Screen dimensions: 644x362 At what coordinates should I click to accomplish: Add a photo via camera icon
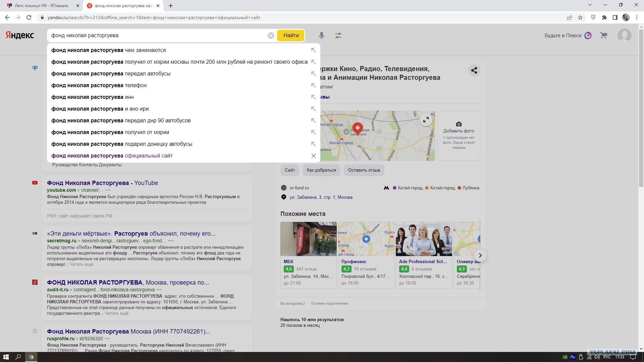click(459, 124)
